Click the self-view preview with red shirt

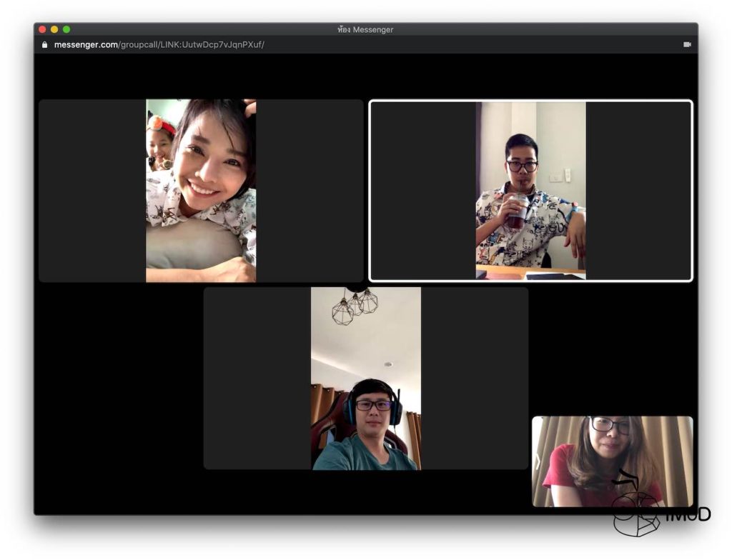[x=612, y=461]
